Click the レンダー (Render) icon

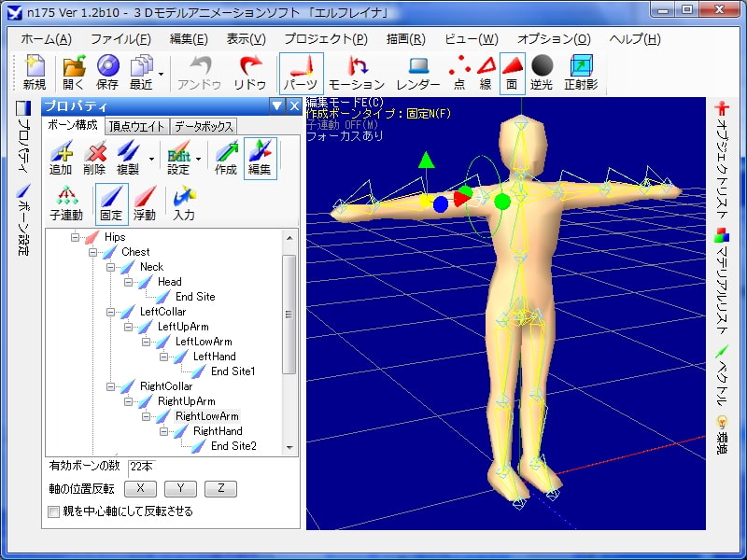[417, 73]
